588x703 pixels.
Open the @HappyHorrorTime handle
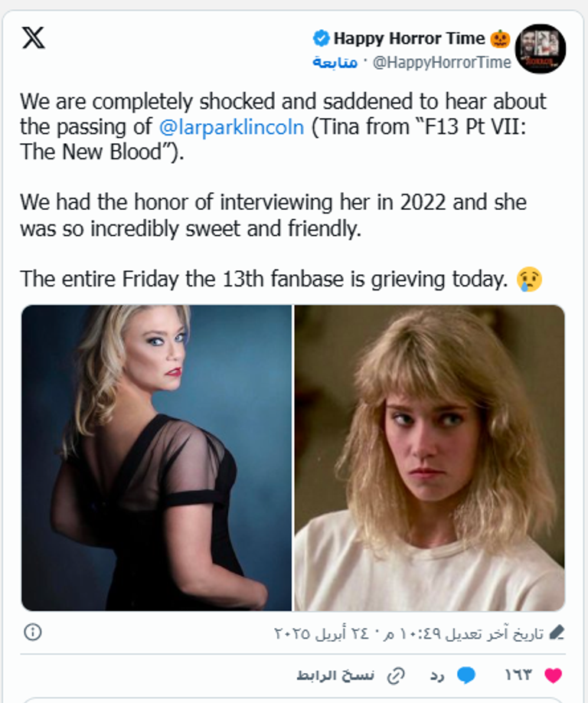pos(442,63)
